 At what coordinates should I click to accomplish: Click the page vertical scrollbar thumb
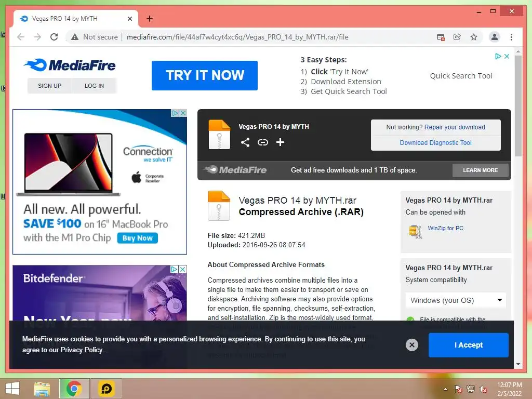(518, 105)
